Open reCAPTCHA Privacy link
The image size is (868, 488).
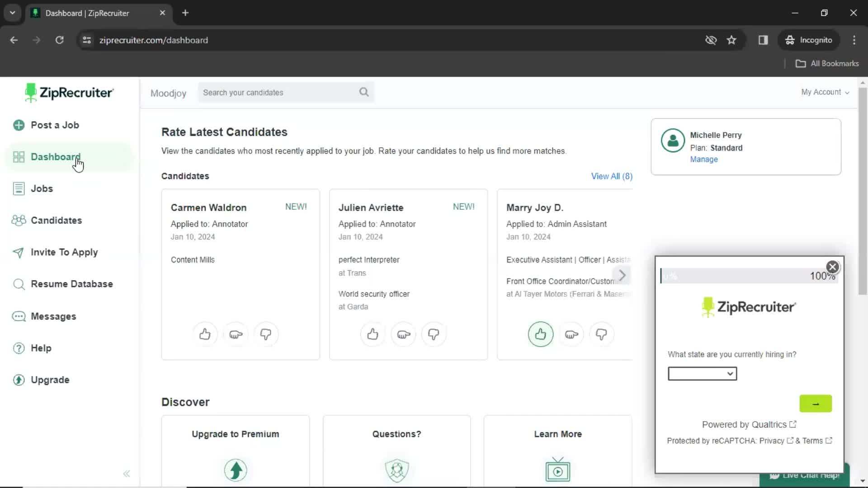pos(776,441)
